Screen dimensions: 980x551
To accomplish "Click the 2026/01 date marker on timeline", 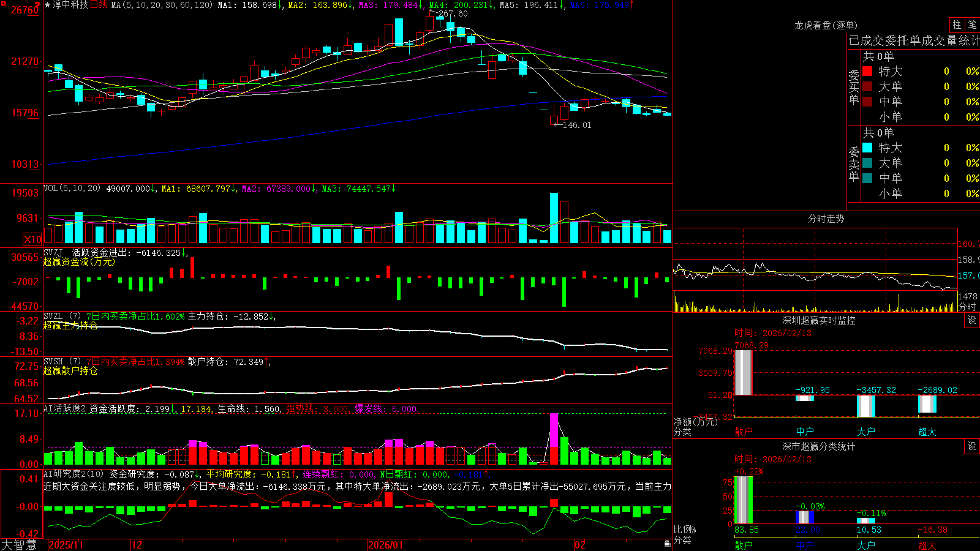I will (386, 545).
